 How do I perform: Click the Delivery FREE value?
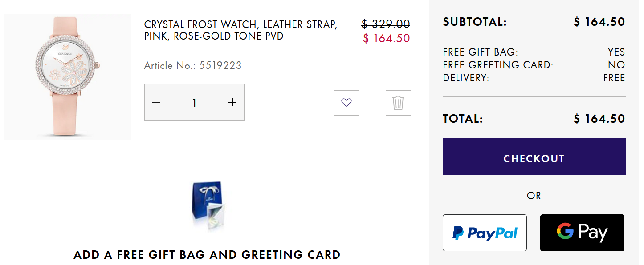[614, 78]
